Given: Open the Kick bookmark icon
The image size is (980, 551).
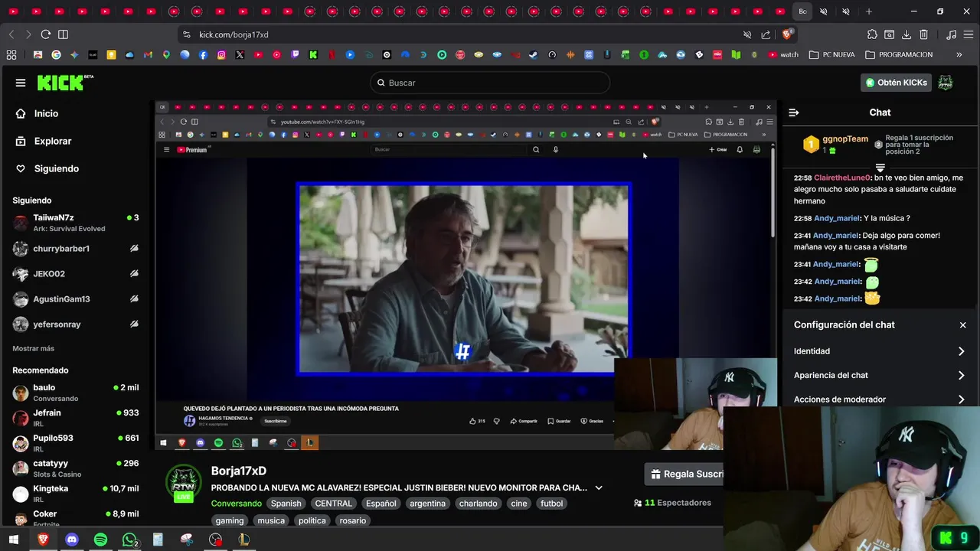Looking at the screenshot, I should [x=313, y=54].
